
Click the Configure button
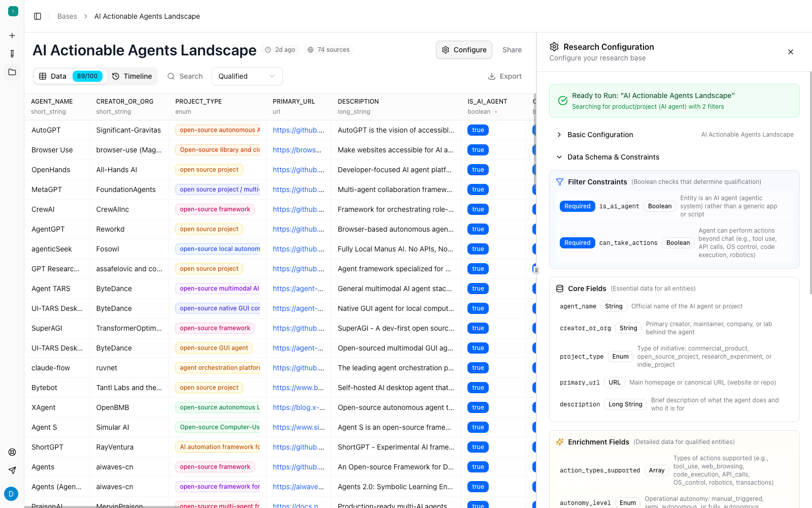click(464, 50)
